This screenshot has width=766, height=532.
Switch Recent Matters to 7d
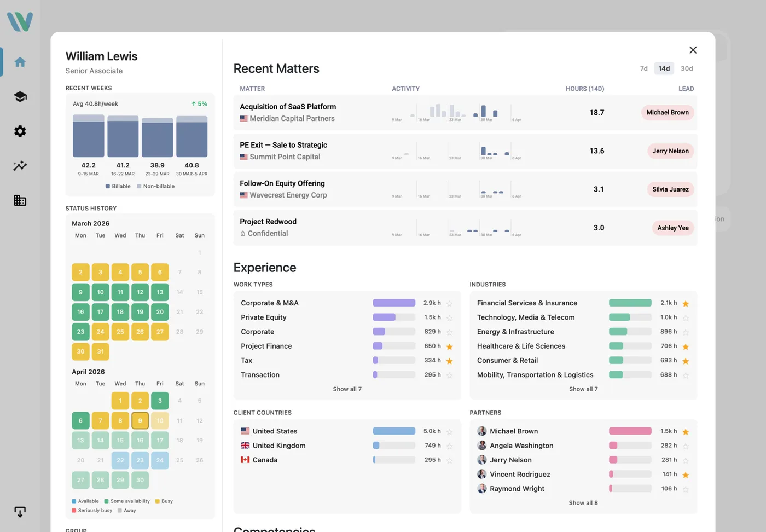click(643, 68)
